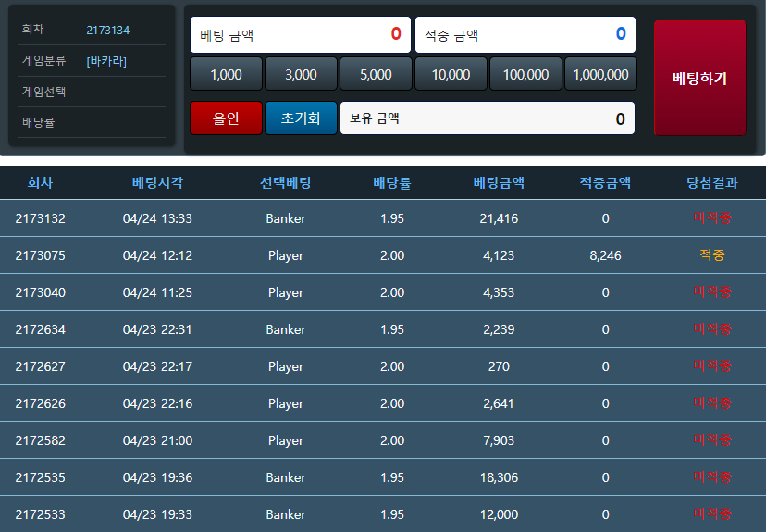
Task: Add 10,000 to the bet amount
Action: pyautogui.click(x=451, y=75)
